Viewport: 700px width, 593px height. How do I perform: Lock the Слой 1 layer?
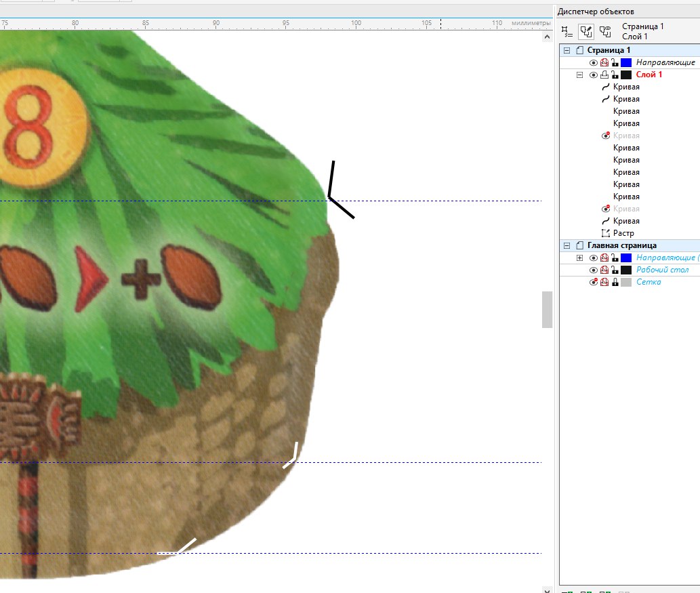(x=615, y=75)
